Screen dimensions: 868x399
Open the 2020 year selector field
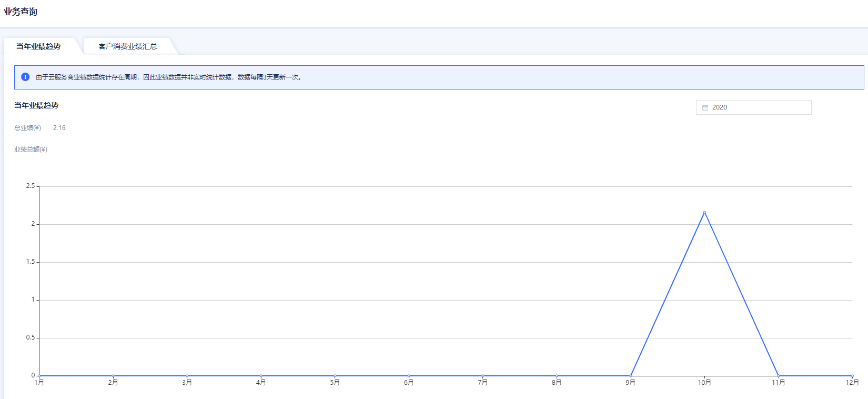(753, 107)
